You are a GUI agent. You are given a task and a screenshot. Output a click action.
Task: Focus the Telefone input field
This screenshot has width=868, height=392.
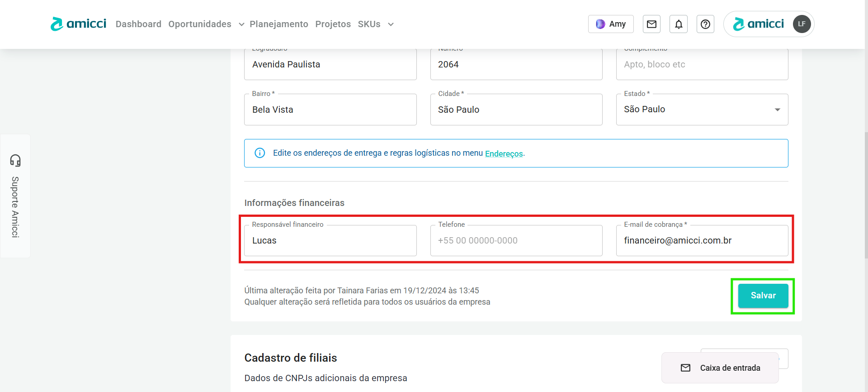point(516,241)
